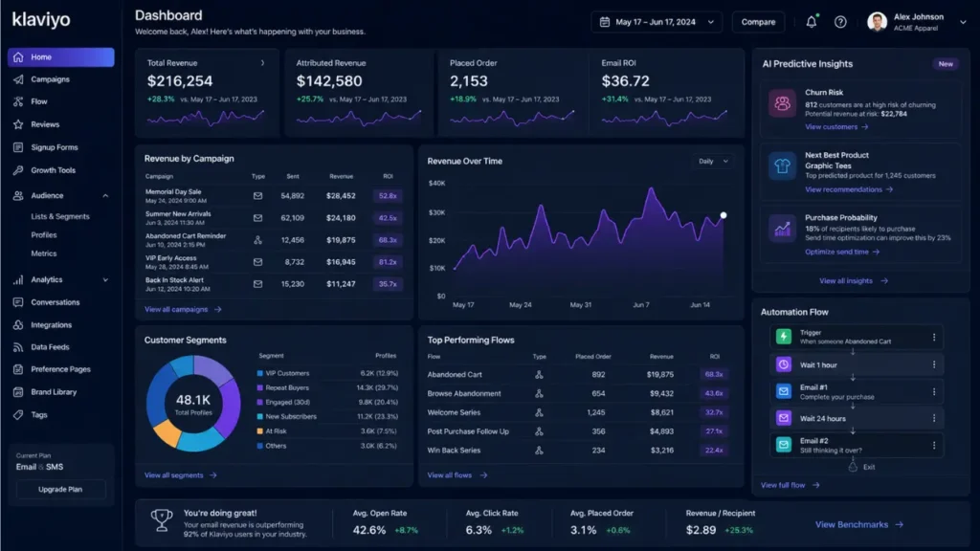
Task: Click flow type icon for Win Back Series
Action: [539, 450]
